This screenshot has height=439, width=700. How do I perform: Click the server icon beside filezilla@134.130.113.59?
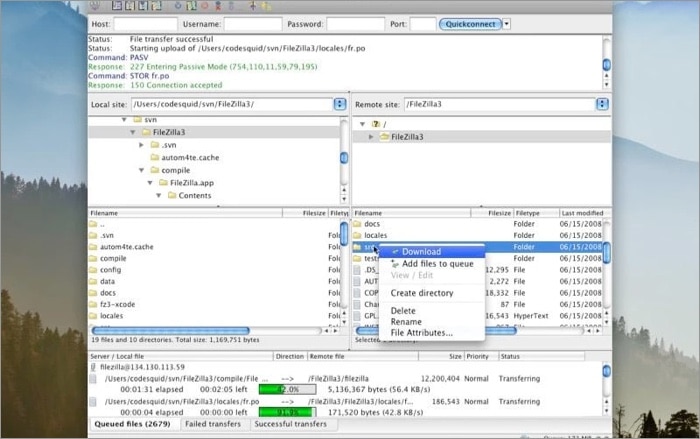click(x=93, y=366)
